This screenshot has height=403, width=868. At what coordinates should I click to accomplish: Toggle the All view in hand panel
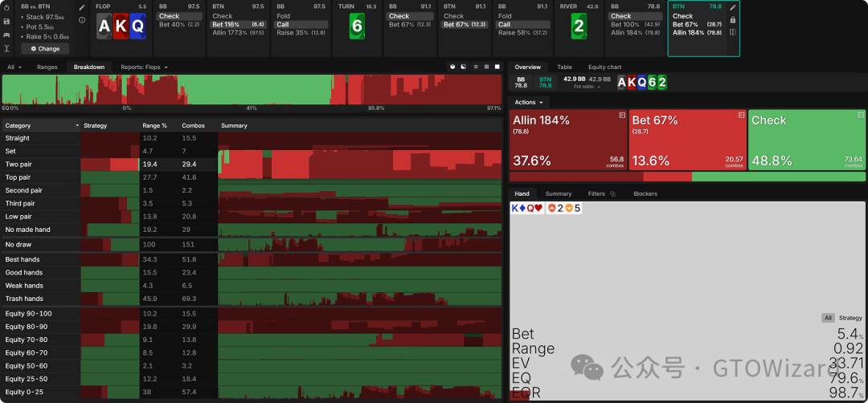tap(827, 318)
